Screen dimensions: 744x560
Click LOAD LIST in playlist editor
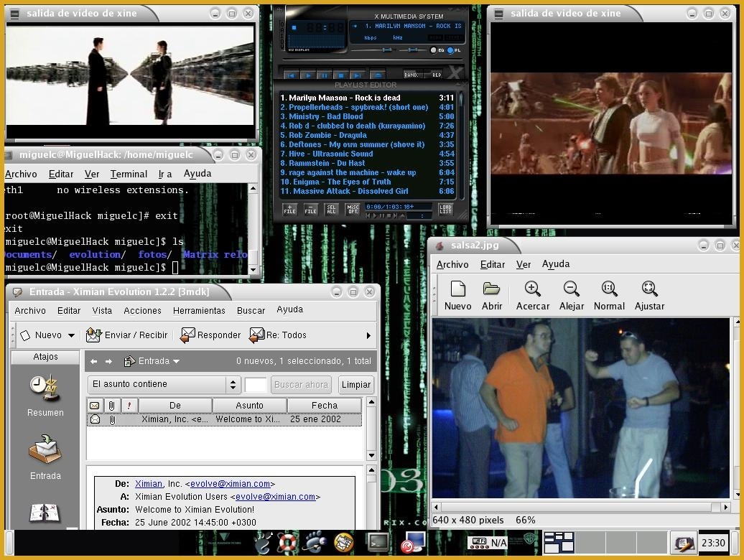tap(445, 209)
